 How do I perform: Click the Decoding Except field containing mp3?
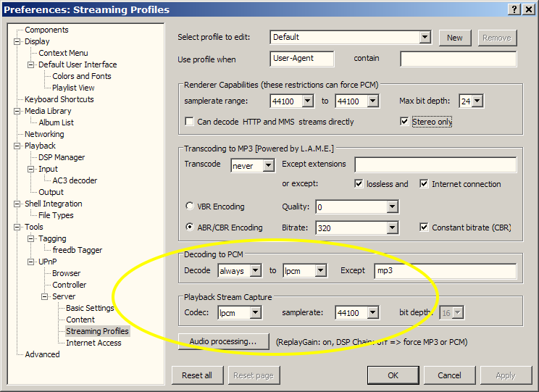tap(445, 270)
